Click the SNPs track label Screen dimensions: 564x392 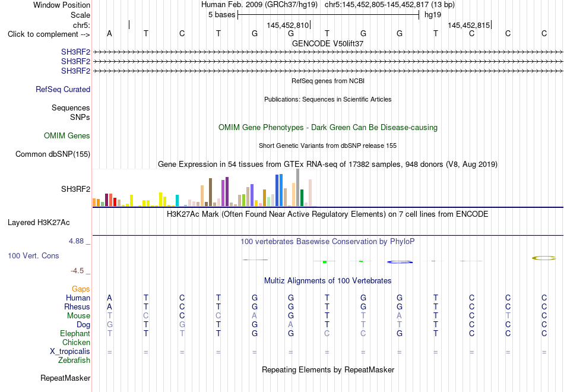[x=80, y=117]
